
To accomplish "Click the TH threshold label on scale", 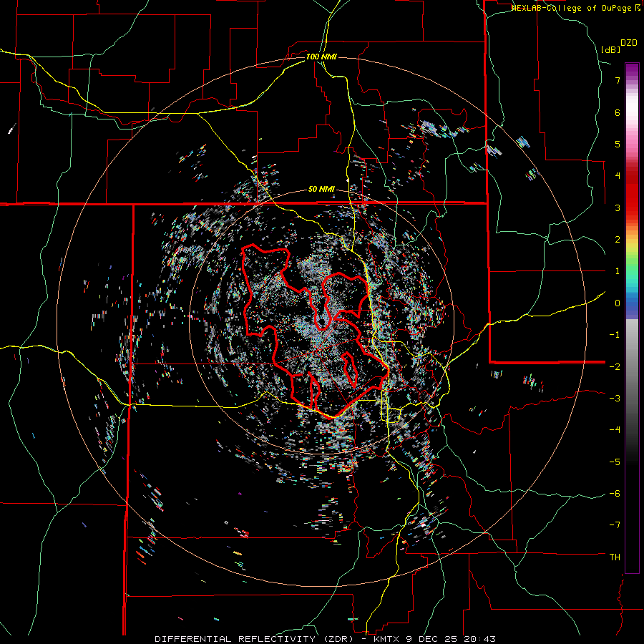I will click(x=615, y=557).
